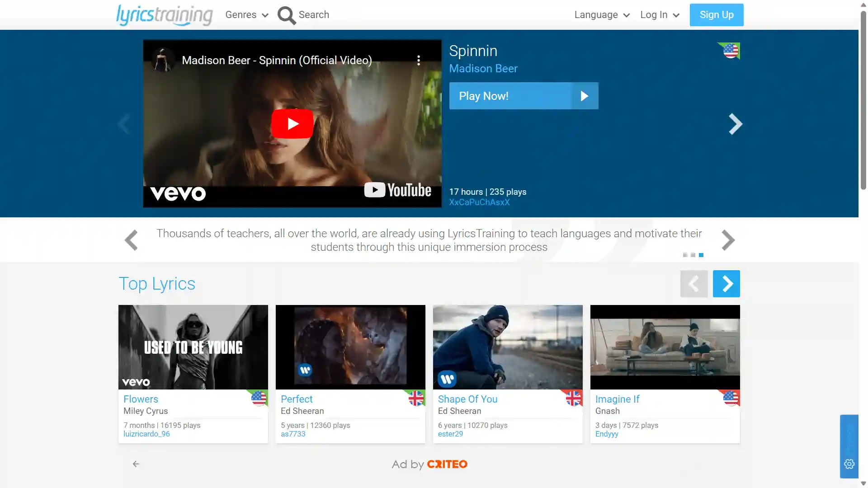Click '5 years | 12360 plays' text

click(315, 426)
